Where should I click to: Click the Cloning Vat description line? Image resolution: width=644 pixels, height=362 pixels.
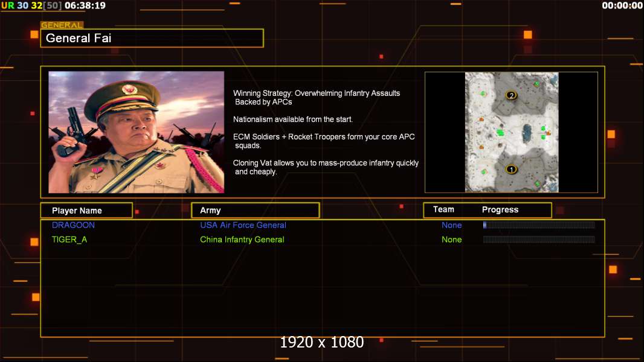tap(326, 167)
